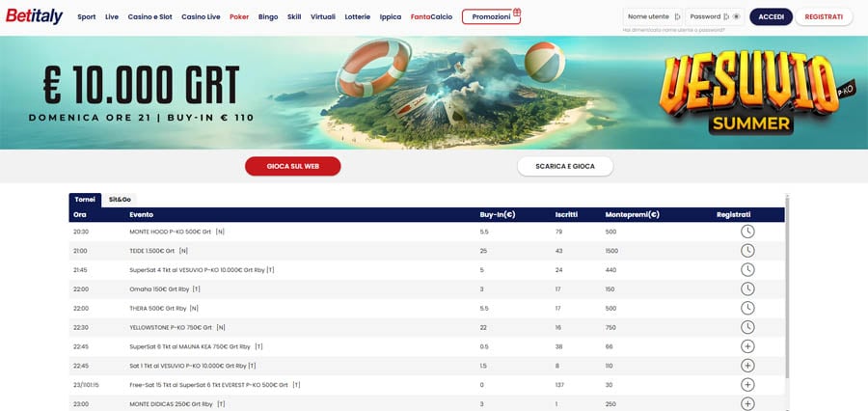Open the Sport section
868x411 pixels.
(87, 16)
